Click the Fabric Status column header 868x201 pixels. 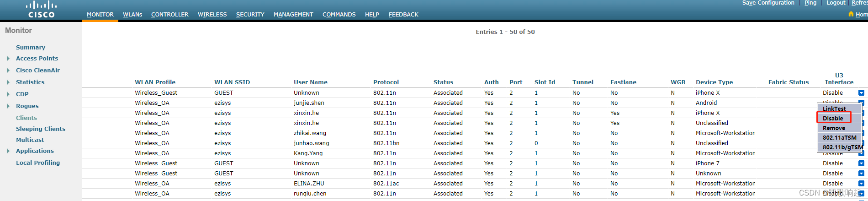(x=789, y=82)
